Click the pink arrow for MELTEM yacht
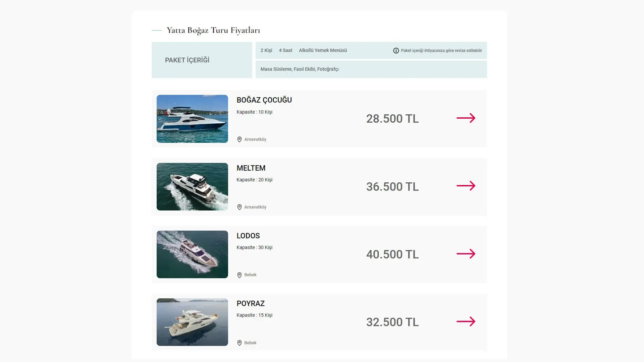The height and width of the screenshot is (362, 644). point(466,186)
